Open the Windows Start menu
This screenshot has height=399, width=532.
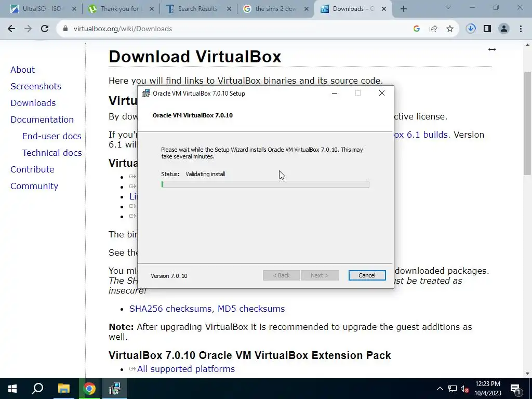12,389
